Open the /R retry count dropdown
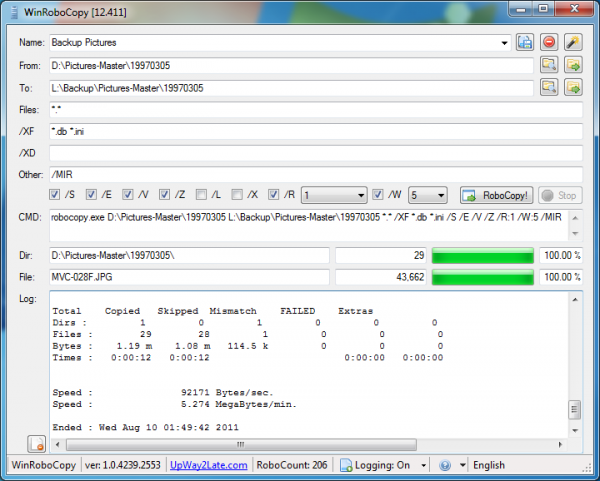Viewport: 600px width, 481px height. pos(334,196)
